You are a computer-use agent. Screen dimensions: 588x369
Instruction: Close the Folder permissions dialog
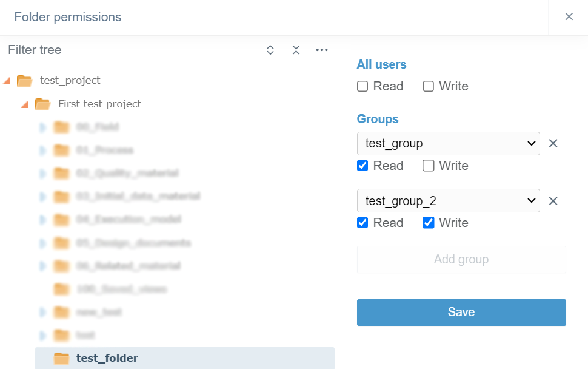click(569, 17)
